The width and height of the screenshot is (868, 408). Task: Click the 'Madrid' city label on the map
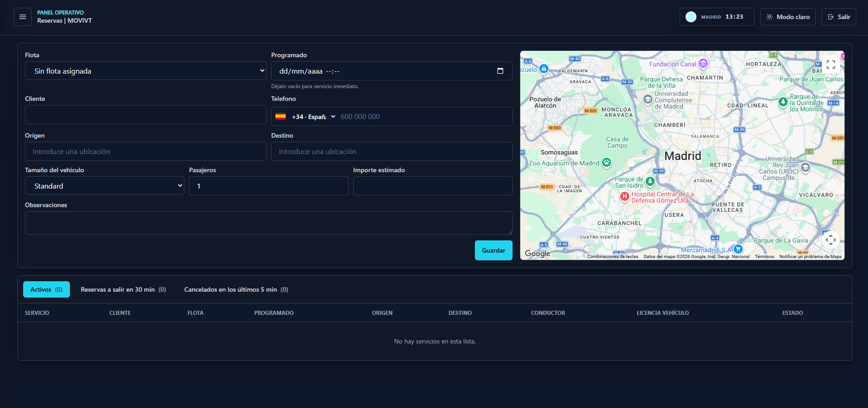click(x=683, y=156)
